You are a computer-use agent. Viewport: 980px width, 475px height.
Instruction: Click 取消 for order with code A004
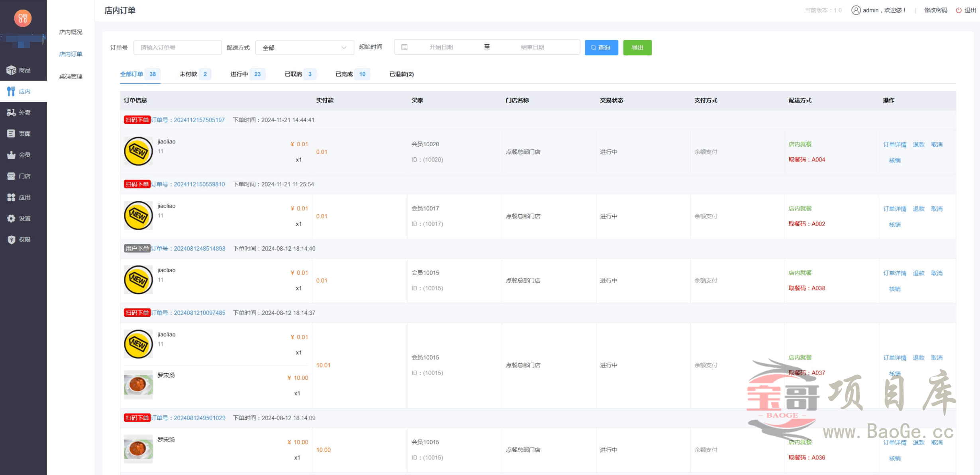point(937,144)
